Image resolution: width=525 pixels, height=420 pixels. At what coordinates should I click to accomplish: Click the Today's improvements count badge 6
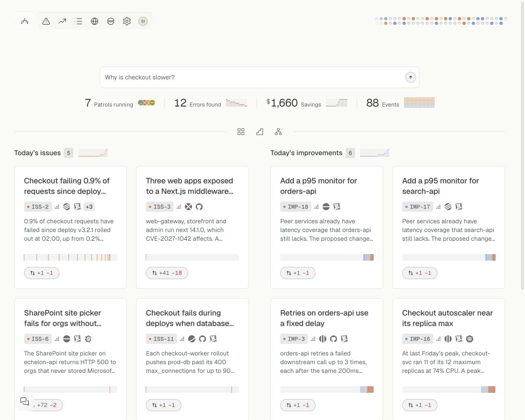[x=350, y=153]
